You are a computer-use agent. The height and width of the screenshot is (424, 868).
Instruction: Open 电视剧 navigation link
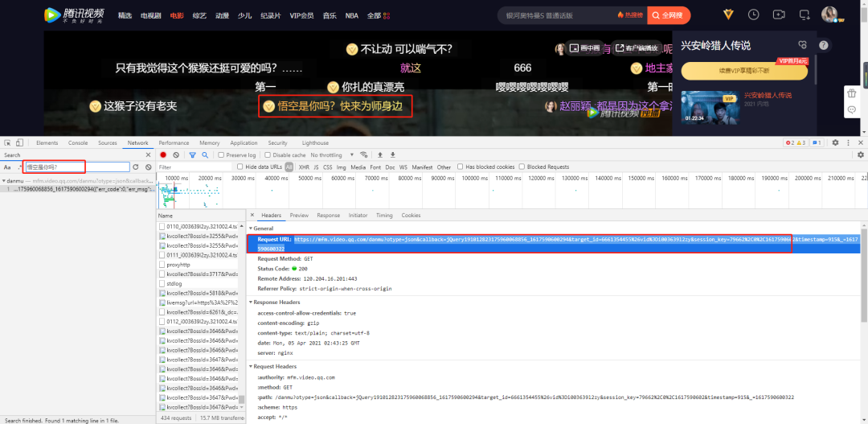[151, 15]
